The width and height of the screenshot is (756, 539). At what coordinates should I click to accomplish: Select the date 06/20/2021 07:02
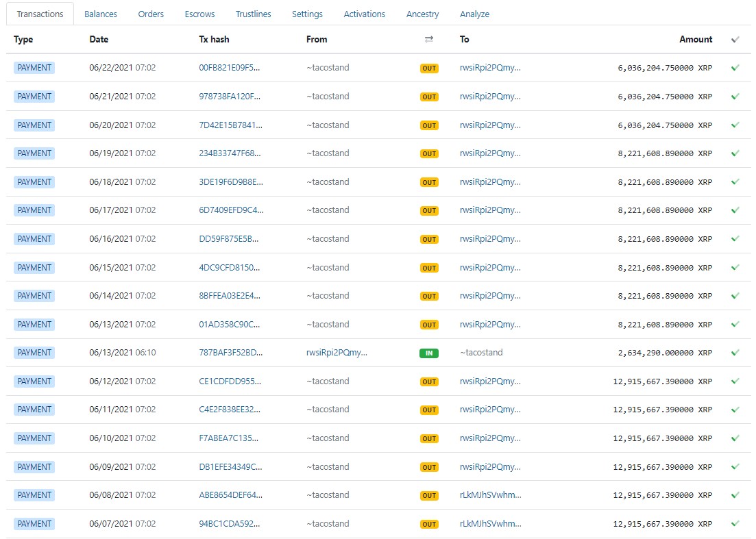(123, 125)
